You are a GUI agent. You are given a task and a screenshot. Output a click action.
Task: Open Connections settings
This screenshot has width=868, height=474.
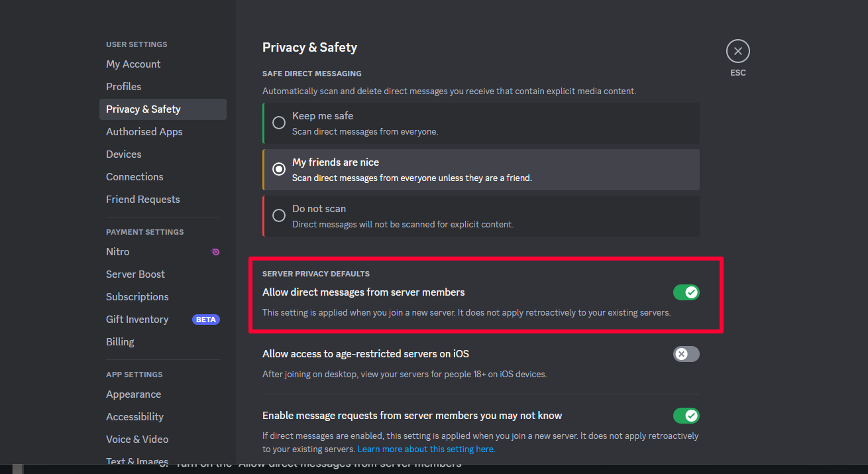(135, 177)
